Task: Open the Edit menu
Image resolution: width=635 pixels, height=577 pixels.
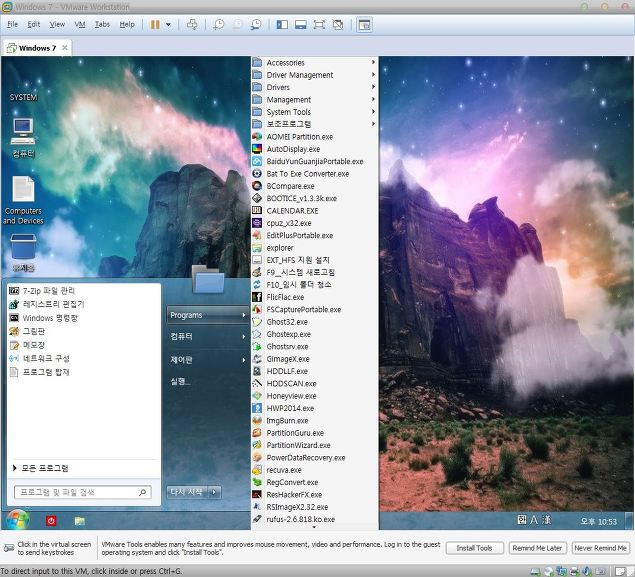Action: 34,24
